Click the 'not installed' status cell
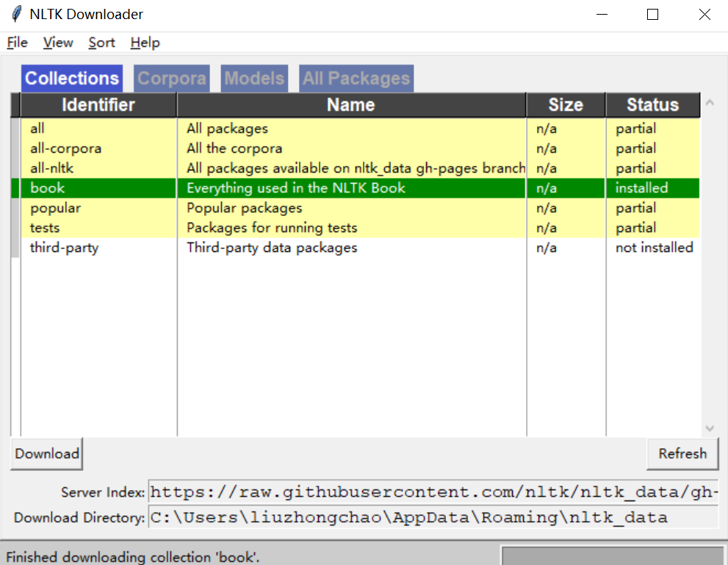This screenshot has height=565, width=728. pyautogui.click(x=655, y=248)
